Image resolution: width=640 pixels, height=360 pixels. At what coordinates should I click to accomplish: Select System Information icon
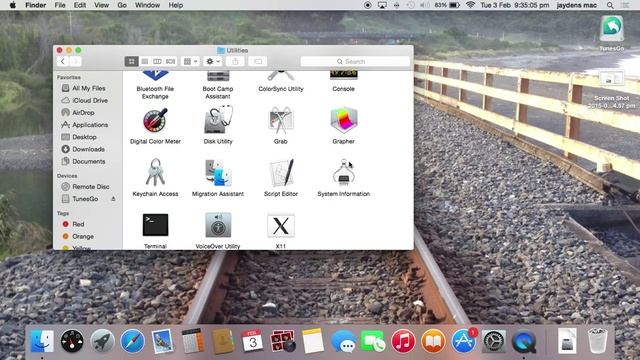click(344, 172)
